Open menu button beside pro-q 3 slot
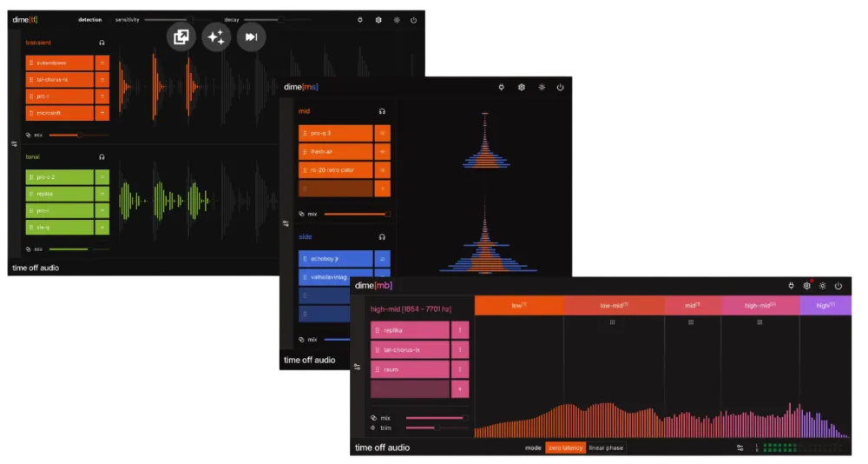Image resolution: width=868 pixels, height=464 pixels. point(383,133)
